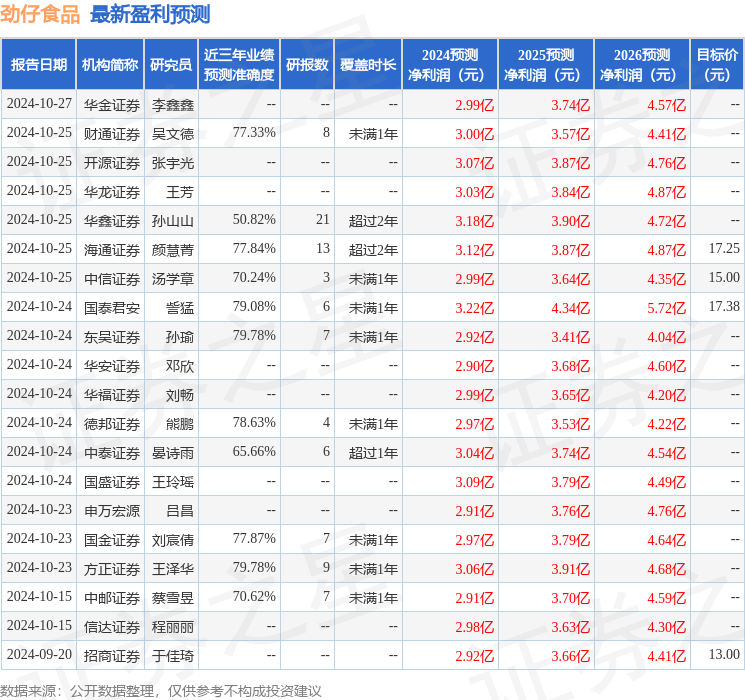This screenshot has height=700, width=745.
Task: Select the 东吴证券 institution cell
Action: pos(112,337)
